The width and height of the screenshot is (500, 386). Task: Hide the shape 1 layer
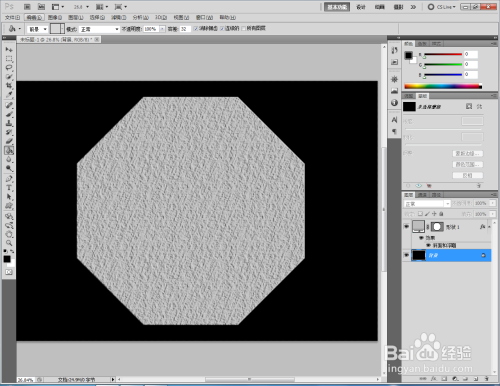click(406, 227)
